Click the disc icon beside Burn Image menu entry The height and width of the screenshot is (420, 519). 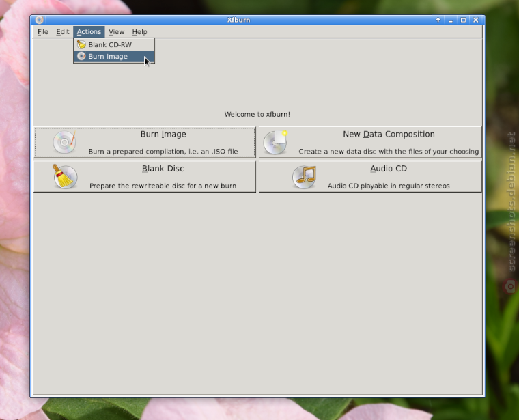[x=81, y=56]
